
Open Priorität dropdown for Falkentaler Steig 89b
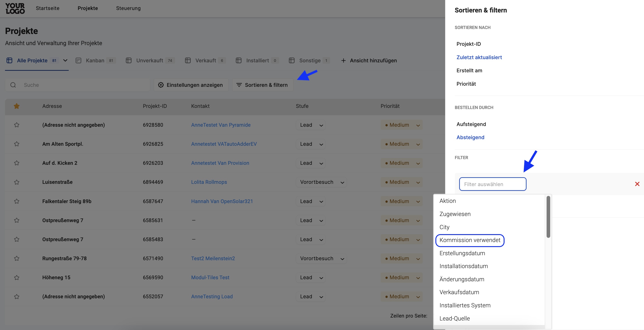tap(402, 201)
